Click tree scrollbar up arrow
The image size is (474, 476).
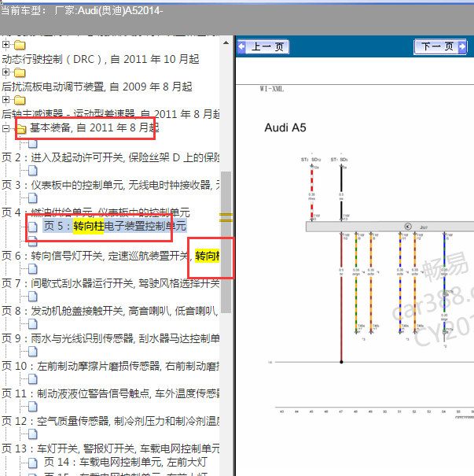pyautogui.click(x=226, y=43)
